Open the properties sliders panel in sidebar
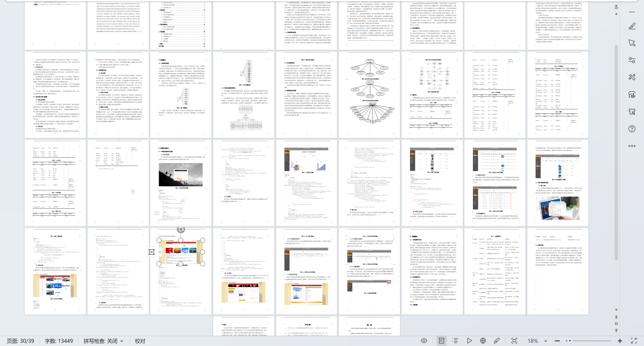Image resolution: width=644 pixels, height=346 pixels. pyautogui.click(x=631, y=60)
